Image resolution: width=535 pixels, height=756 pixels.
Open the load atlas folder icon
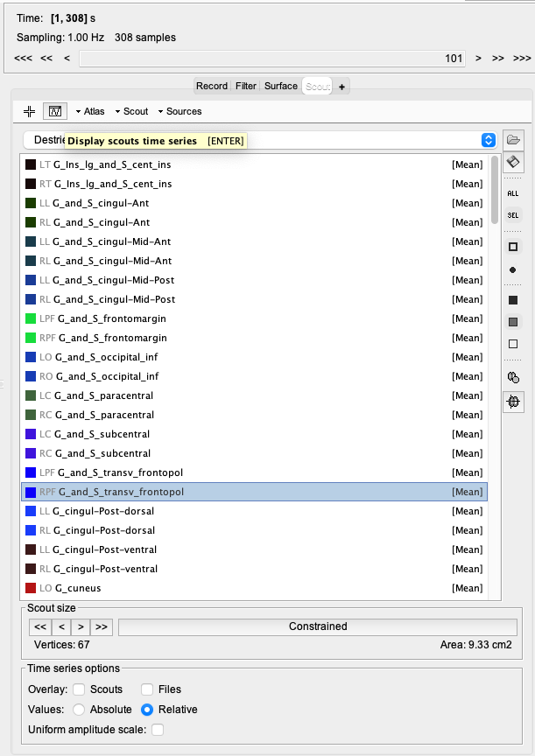click(x=513, y=140)
